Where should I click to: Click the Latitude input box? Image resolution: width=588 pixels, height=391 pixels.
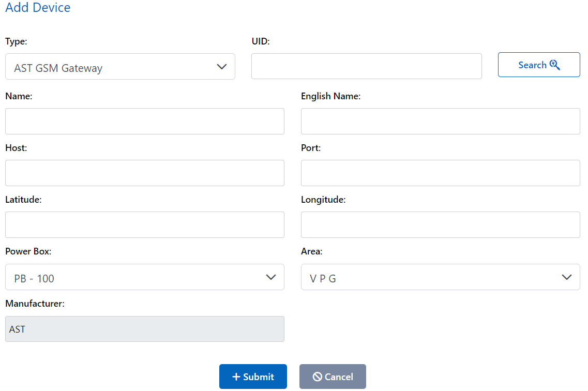coord(144,224)
